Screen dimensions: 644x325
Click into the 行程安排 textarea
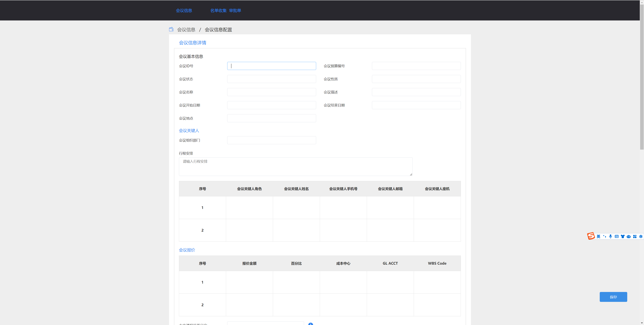point(296,167)
